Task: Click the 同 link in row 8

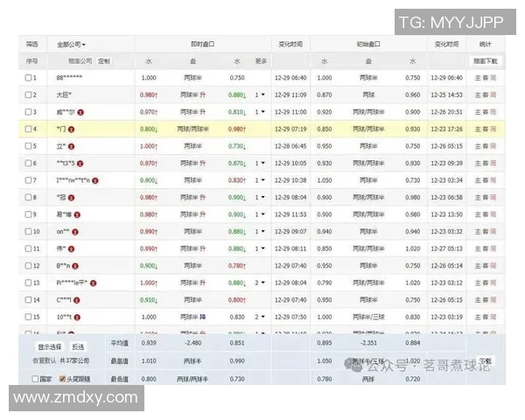Action: 493,197
